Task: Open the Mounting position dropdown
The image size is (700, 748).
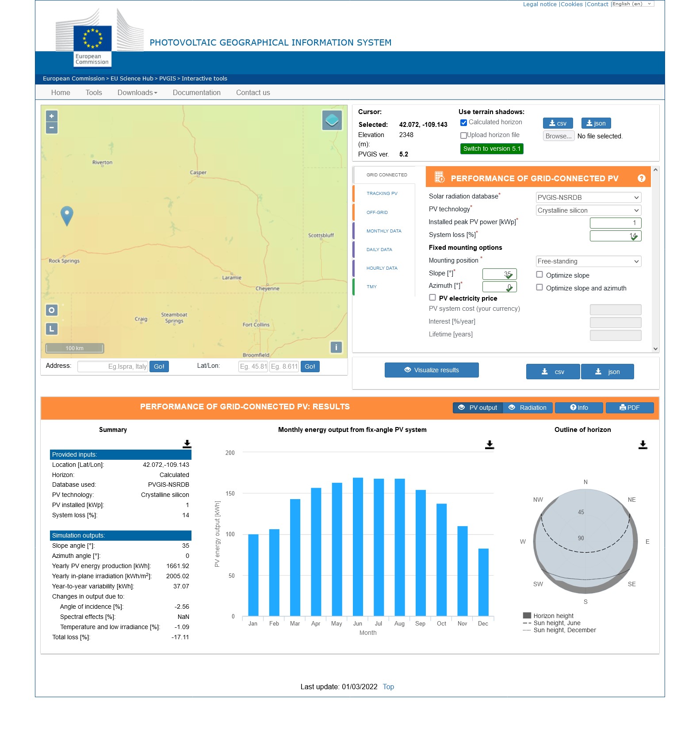Action: [x=588, y=261]
